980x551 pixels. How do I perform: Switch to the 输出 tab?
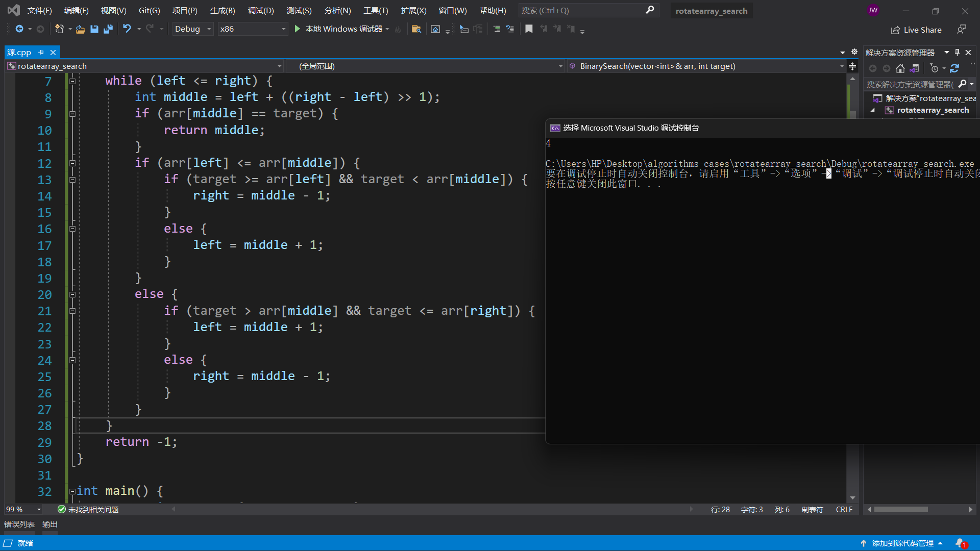(x=50, y=524)
